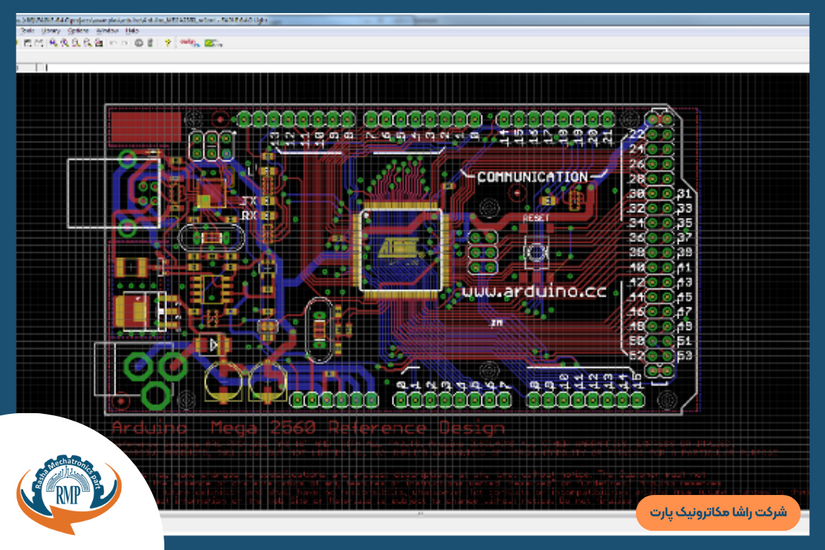Viewport: 825px width, 550px height.
Task: Click the Redo arrow in the toolbar
Action: pyautogui.click(x=124, y=43)
